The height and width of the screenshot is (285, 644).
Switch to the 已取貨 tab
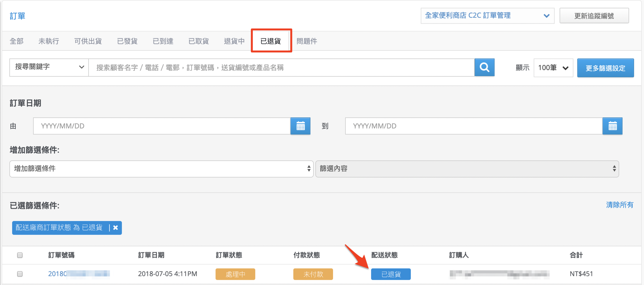(199, 41)
